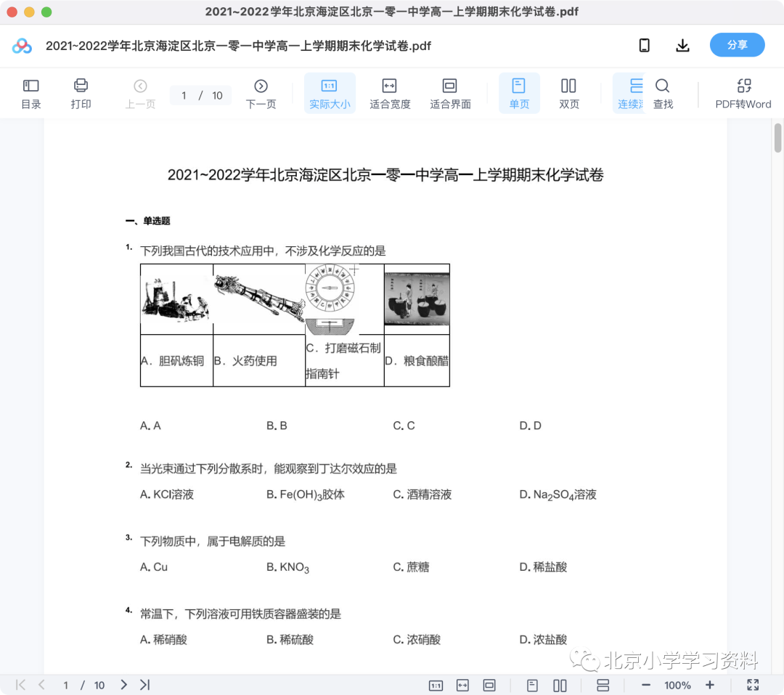Open the 目录 table of contents panel
Screen dimensions: 784x695
tap(31, 94)
